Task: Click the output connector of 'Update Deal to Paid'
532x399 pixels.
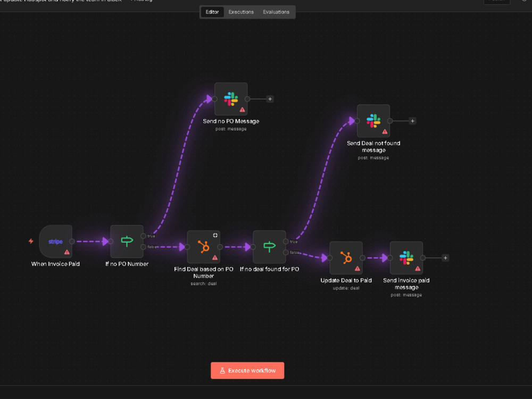Action: pos(363,258)
